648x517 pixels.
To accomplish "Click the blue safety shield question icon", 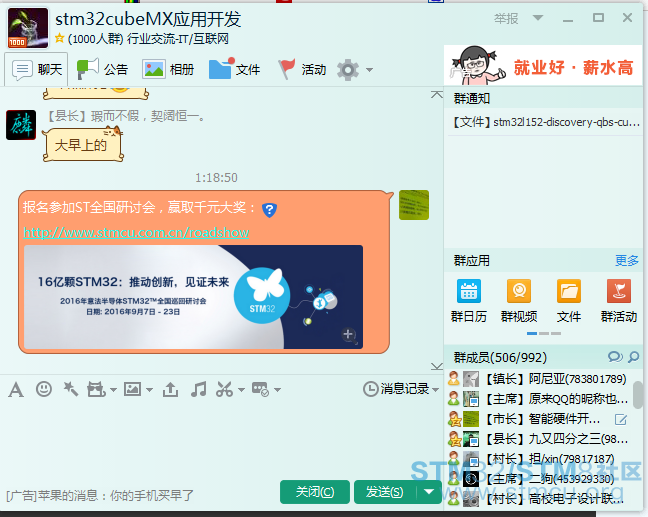I will pyautogui.click(x=269, y=210).
